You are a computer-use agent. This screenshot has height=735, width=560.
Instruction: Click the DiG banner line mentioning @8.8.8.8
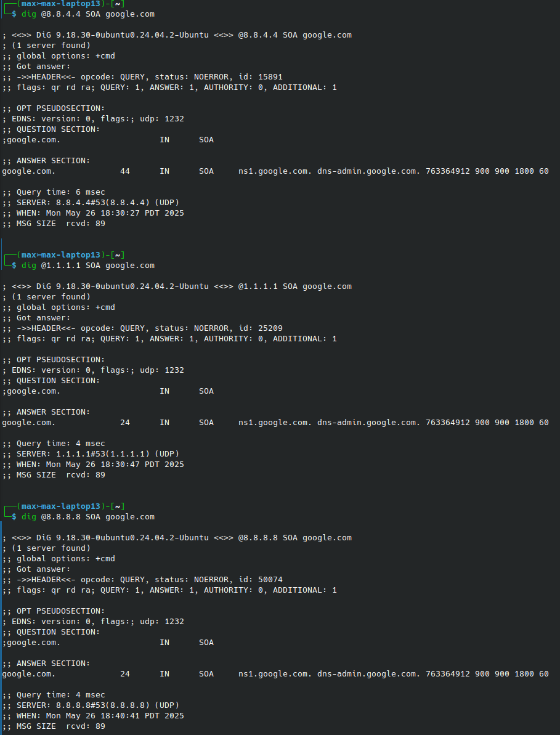click(x=177, y=538)
